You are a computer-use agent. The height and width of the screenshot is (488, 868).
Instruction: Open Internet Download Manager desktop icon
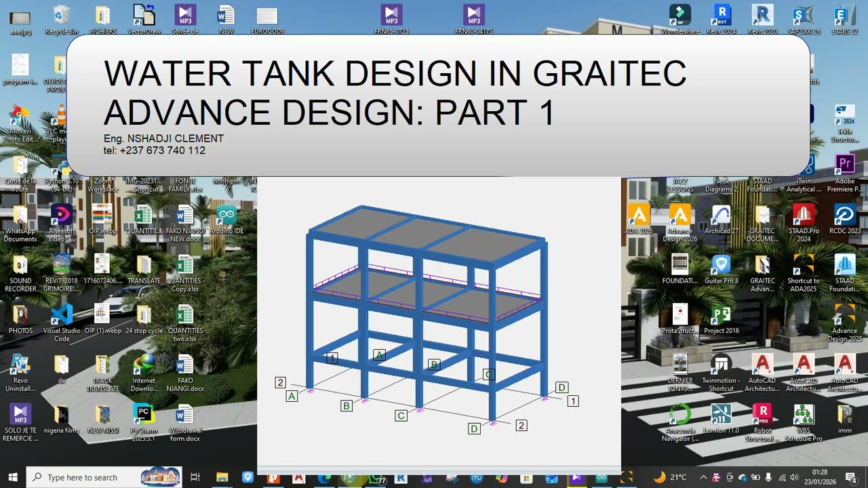tap(144, 372)
